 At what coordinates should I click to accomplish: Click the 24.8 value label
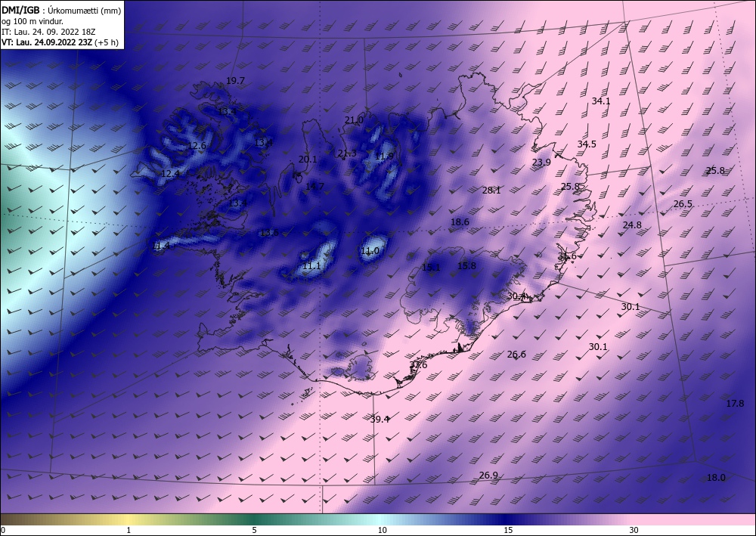(x=632, y=225)
